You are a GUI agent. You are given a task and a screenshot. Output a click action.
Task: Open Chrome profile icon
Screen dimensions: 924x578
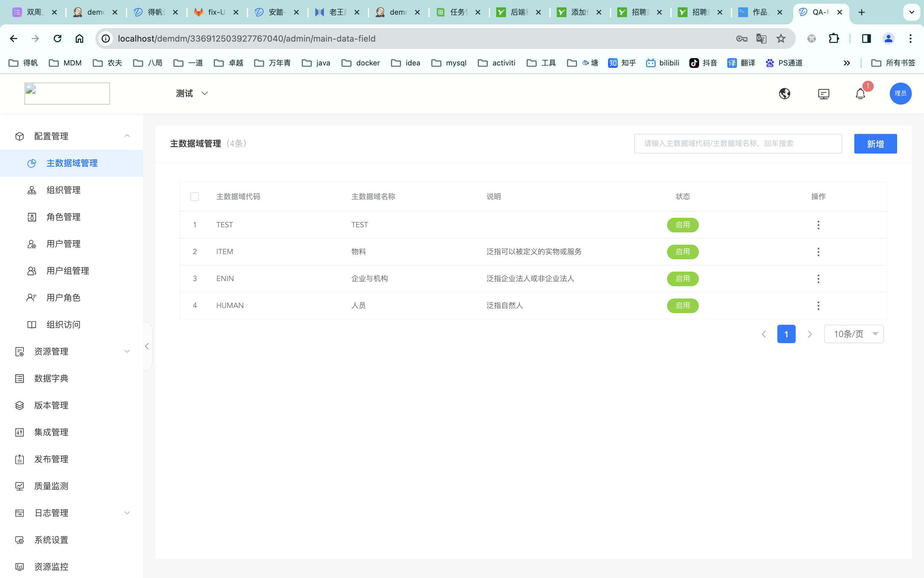(889, 39)
